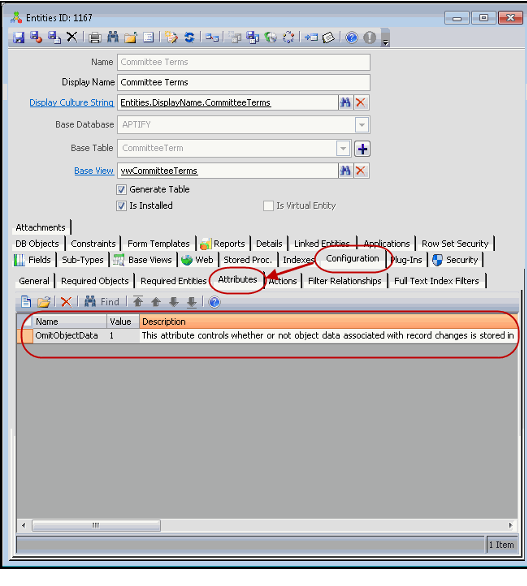Select the OmitObjectData attribute row
527x586 pixels.
[267, 336]
